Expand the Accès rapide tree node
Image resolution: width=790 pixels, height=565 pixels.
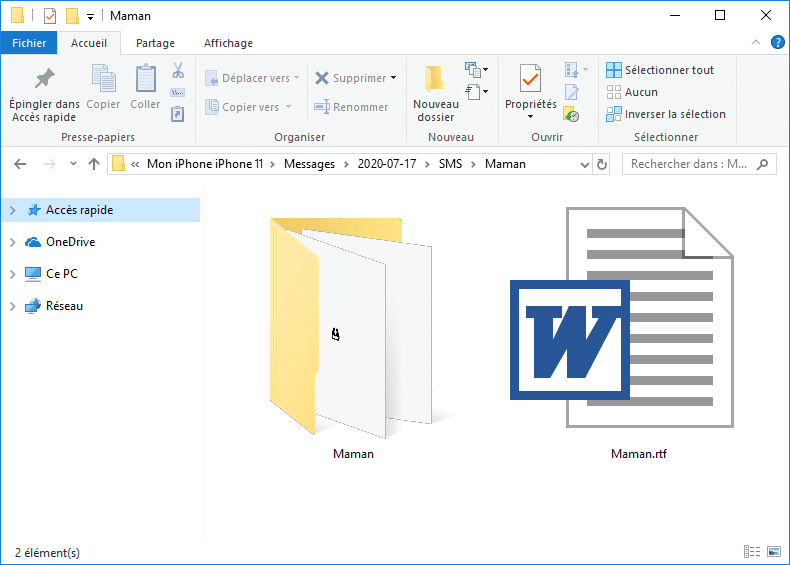[12, 210]
